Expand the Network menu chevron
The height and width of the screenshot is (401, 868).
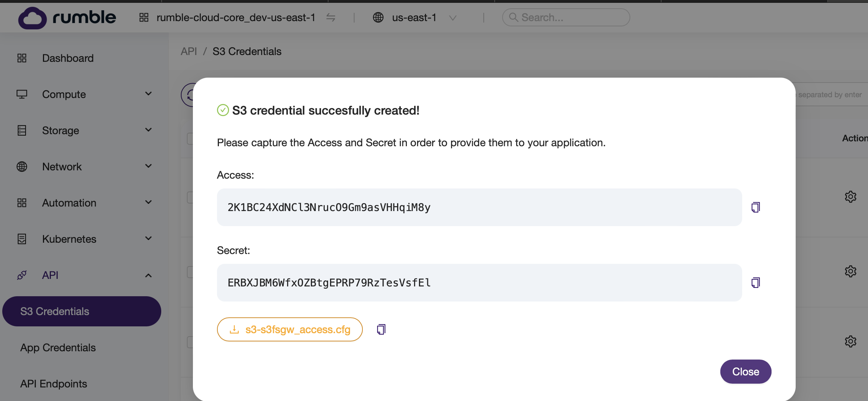coord(148,166)
